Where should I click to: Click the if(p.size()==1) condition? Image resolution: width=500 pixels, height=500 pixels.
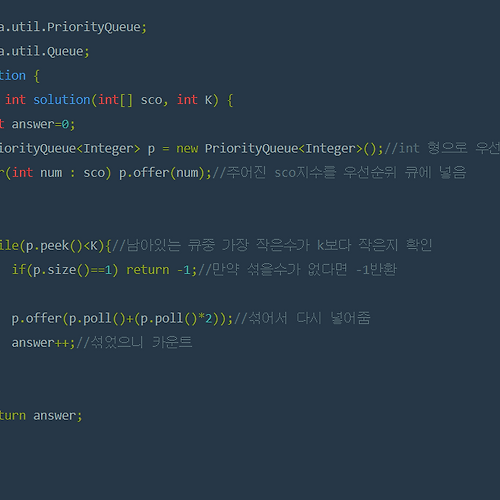coord(65,270)
